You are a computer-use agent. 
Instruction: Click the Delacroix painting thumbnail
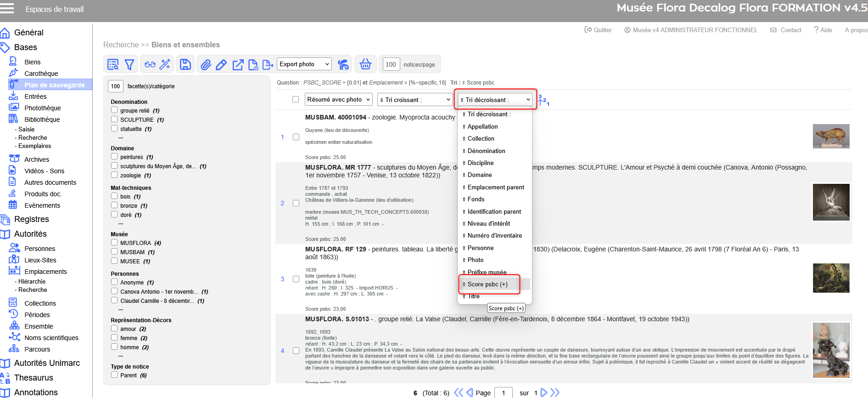click(x=831, y=278)
